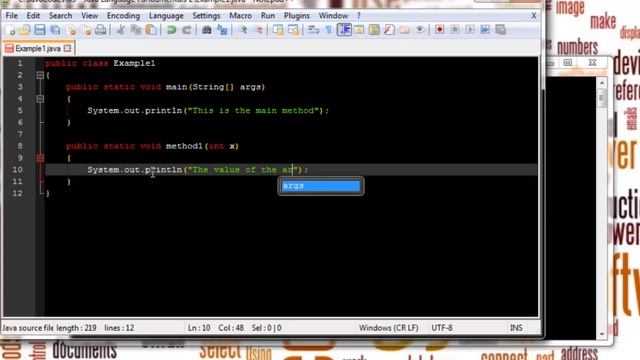Click the Zoom In toolbar icon
The image size is (640, 360).
[243, 30]
